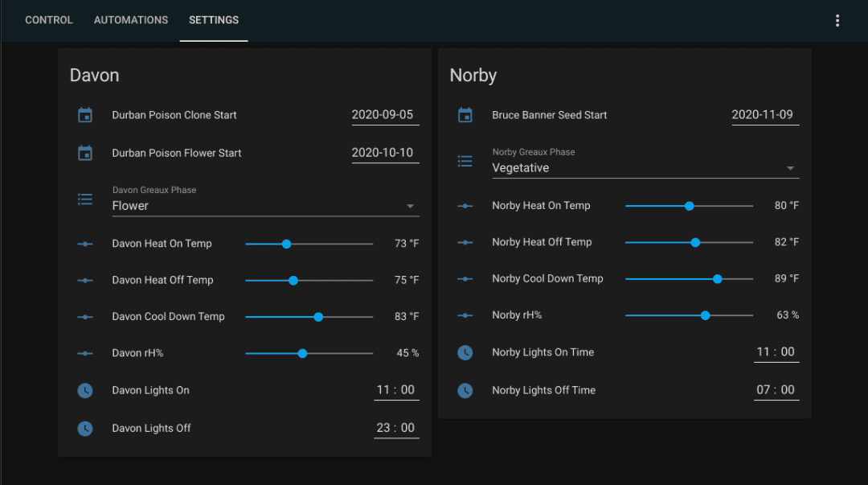This screenshot has width=868, height=485.
Task: Select the Settings tab
Action: click(214, 20)
